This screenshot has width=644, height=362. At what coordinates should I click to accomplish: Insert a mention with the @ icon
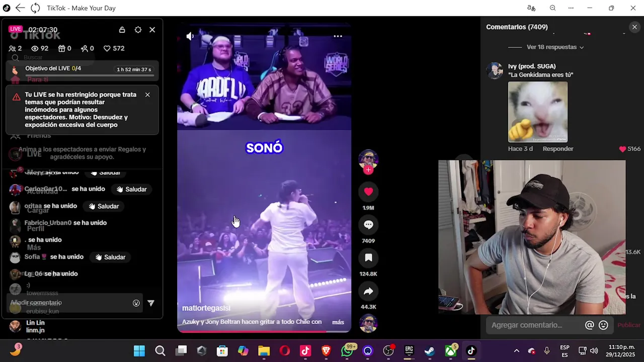pyautogui.click(x=590, y=325)
